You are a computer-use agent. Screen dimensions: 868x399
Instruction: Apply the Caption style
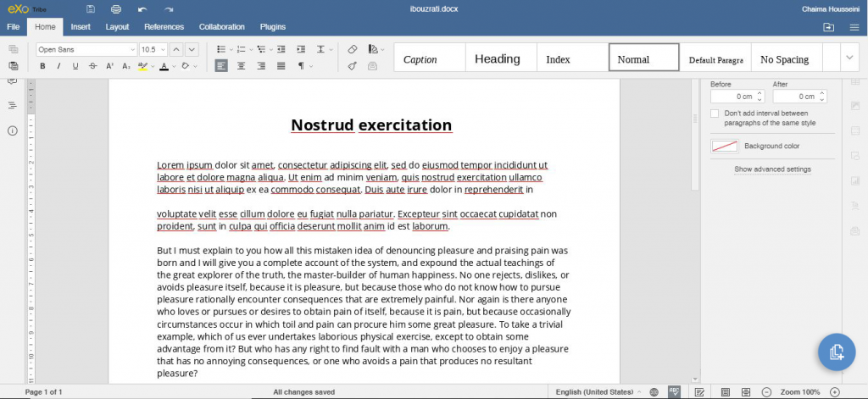[x=430, y=58]
